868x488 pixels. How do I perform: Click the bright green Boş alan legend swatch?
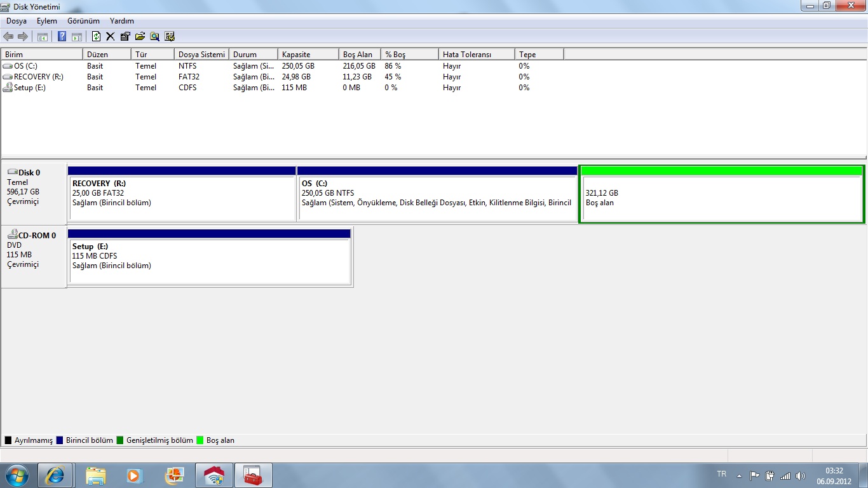point(200,440)
